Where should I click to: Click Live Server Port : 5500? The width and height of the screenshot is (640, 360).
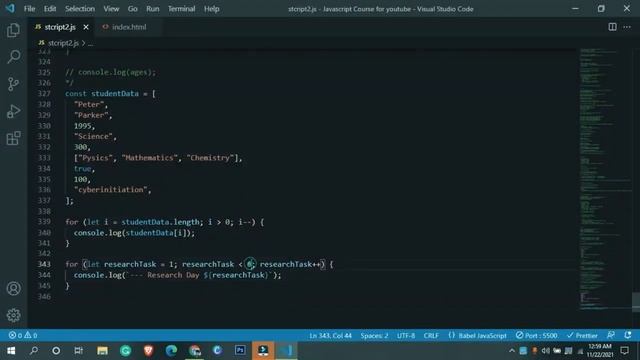click(x=536, y=336)
